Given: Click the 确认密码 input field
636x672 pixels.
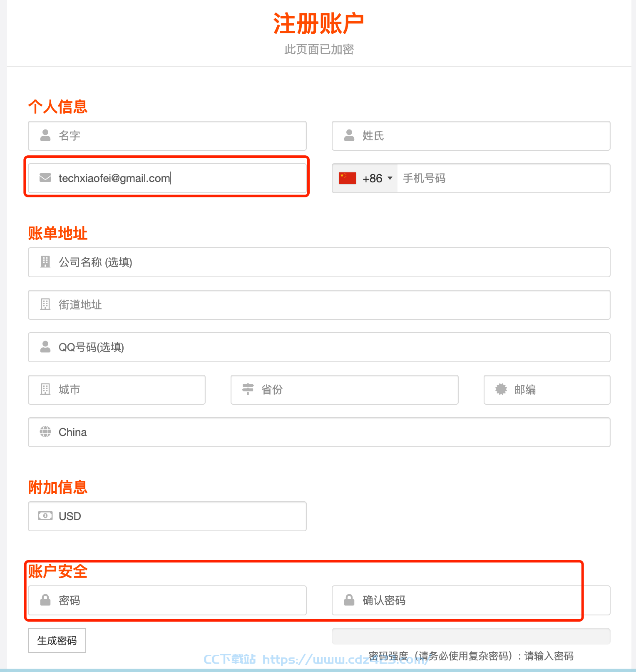Looking at the screenshot, I should point(471,600).
